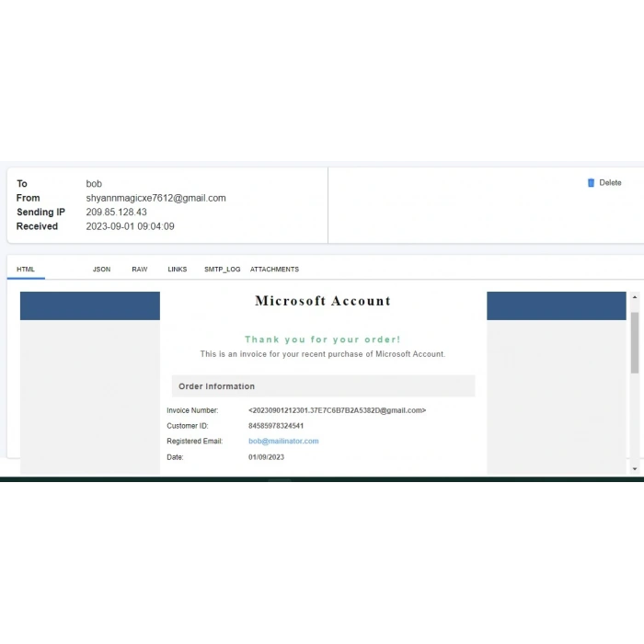Open the bob@mailinator.com registered email link
The image size is (644, 644).
[283, 442]
